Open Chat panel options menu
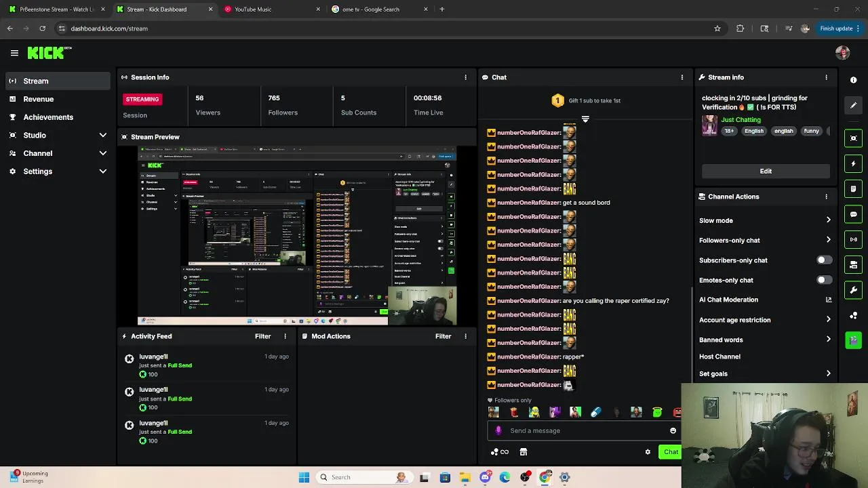Screen dimensions: 868x488 [682, 77]
